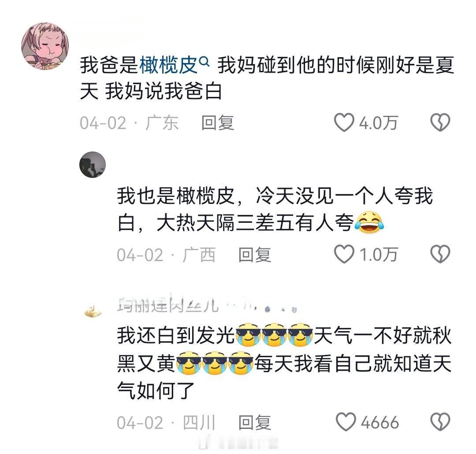The image size is (476, 454).
Task: Open the small yellow avatar of third commenter
Action: (93, 311)
